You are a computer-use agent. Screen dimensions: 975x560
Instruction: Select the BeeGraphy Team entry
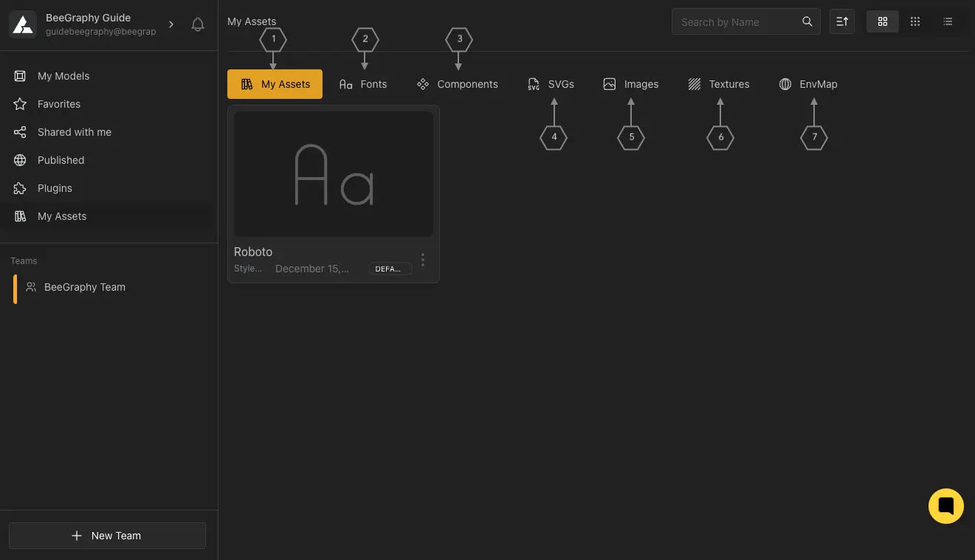click(x=84, y=287)
